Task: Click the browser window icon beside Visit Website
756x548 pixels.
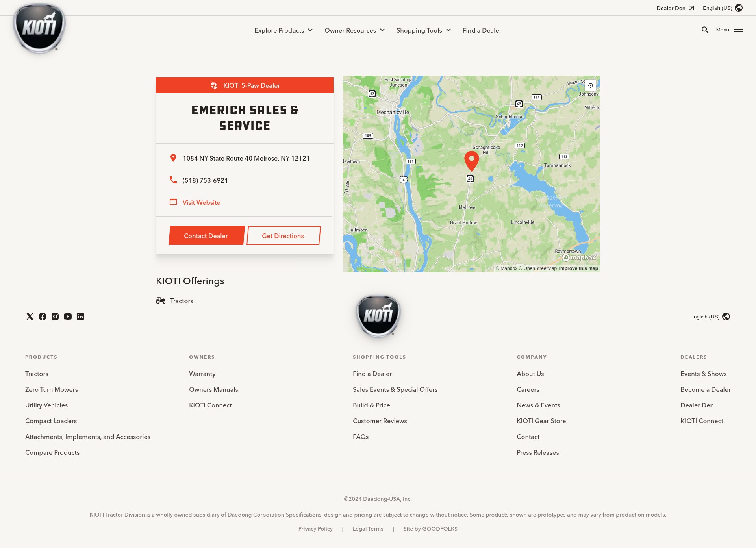Action: (173, 202)
